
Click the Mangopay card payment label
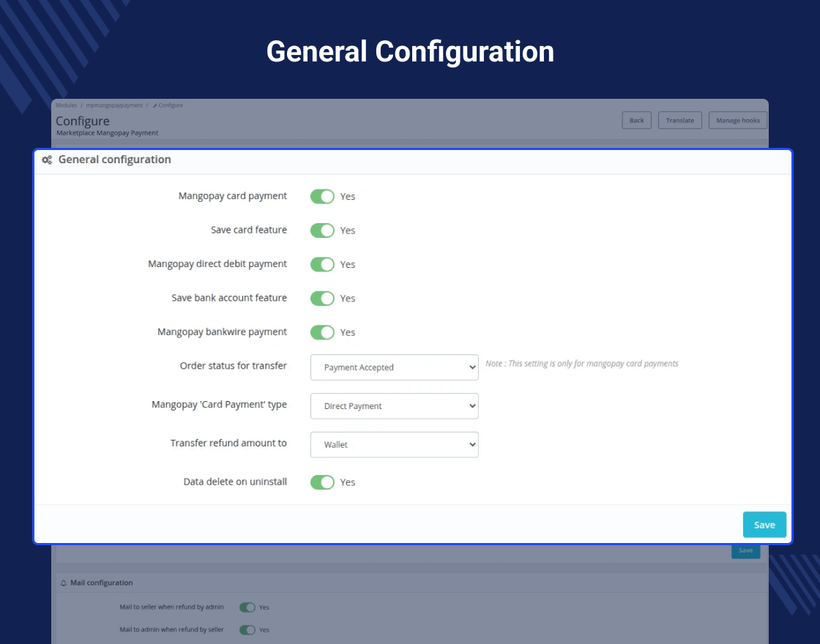click(233, 196)
